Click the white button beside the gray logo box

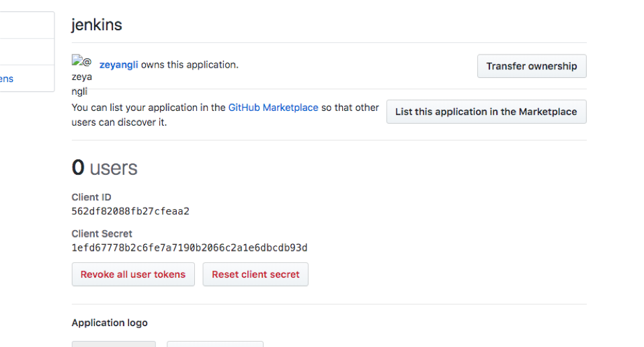pyautogui.click(x=214, y=344)
